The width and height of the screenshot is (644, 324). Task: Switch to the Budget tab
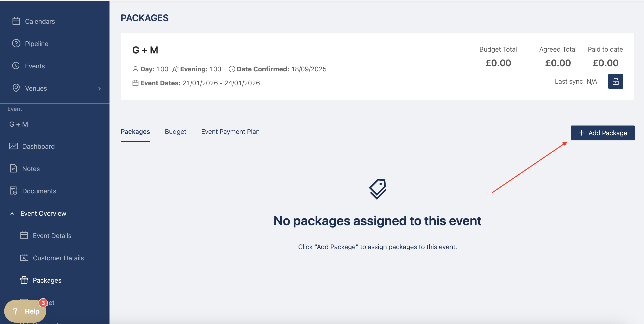tap(175, 132)
